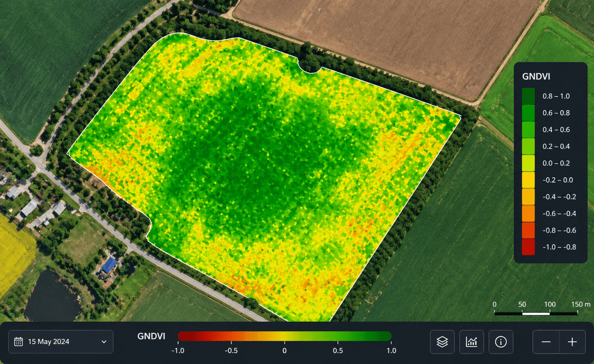This screenshot has width=594, height=364.
Task: Click the calendar icon in date picker
Action: tap(19, 342)
